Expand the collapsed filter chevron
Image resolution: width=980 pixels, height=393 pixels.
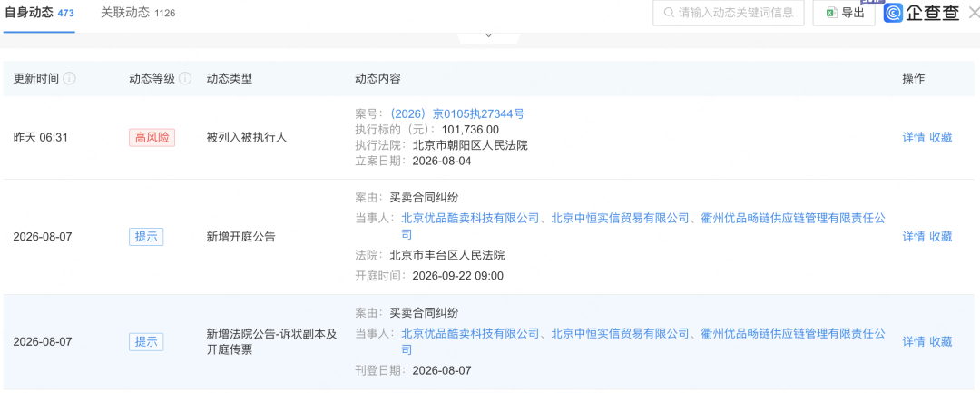coord(489,35)
